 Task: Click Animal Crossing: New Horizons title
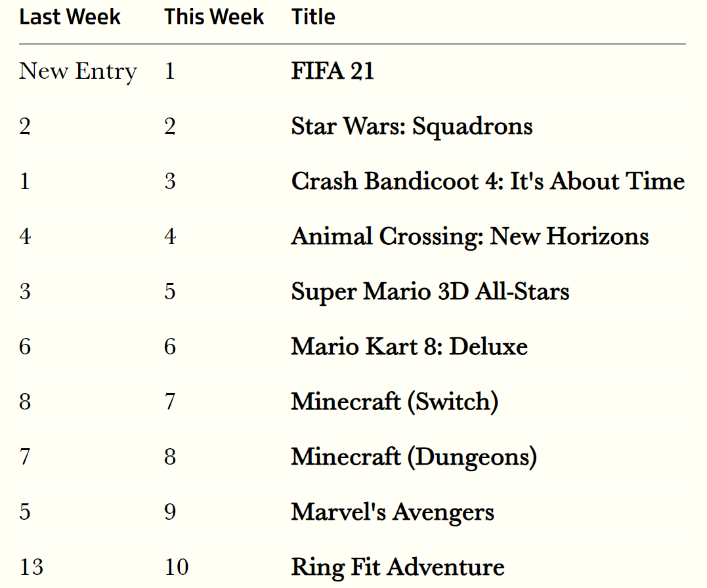(x=470, y=236)
